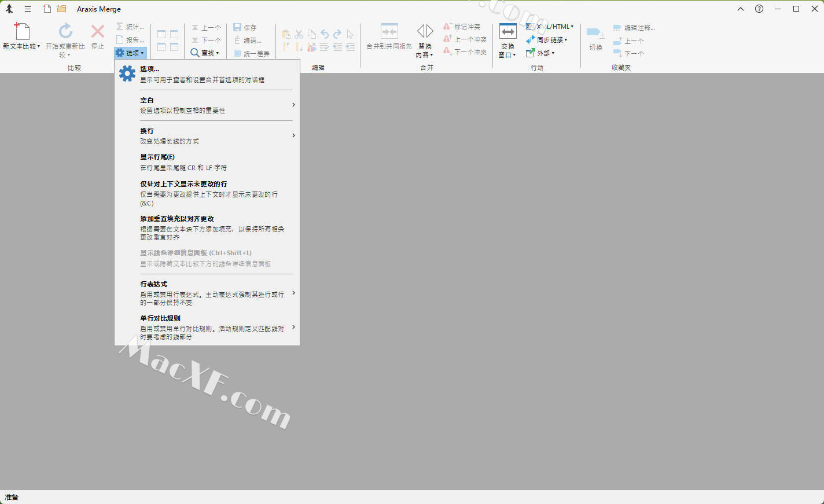Click the copy pages icon
Image resolution: width=824 pixels, height=504 pixels.
(312, 34)
